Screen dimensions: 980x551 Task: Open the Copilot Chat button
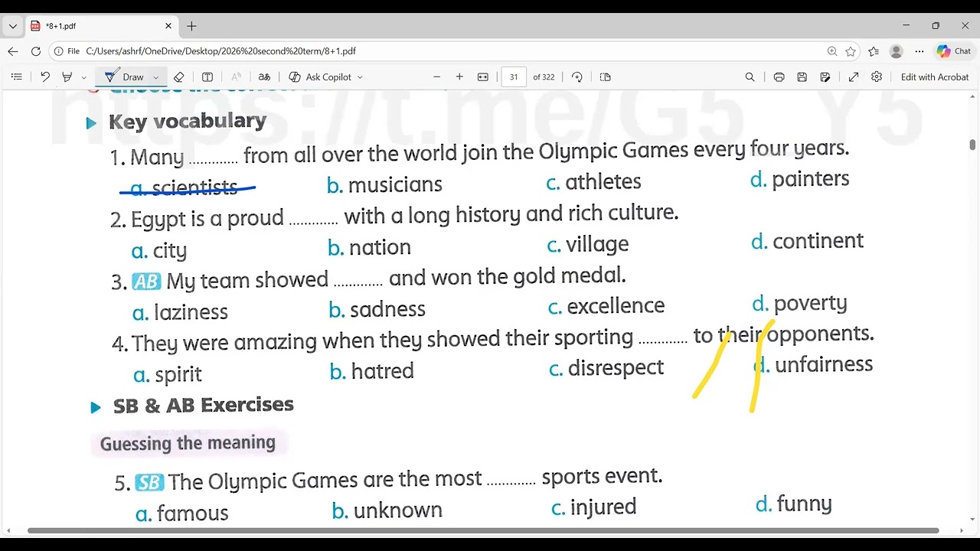tap(954, 51)
